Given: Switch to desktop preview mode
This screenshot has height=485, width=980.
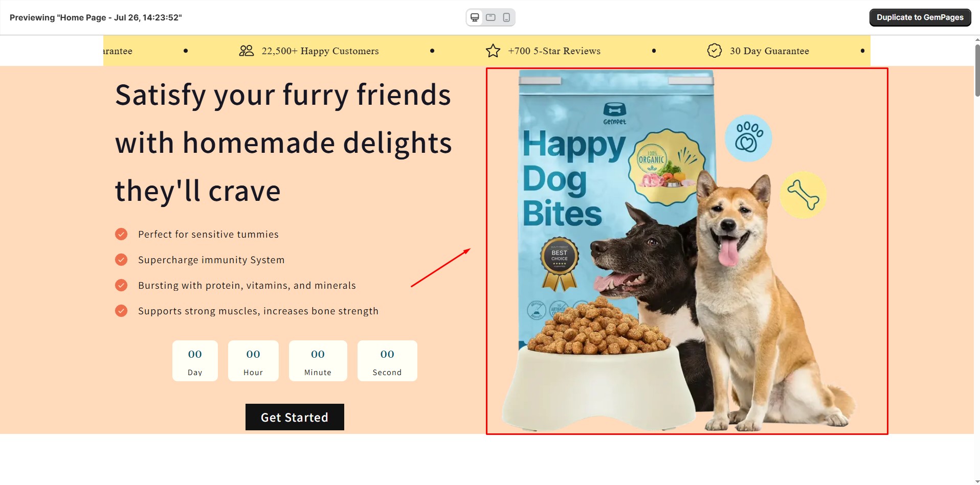Looking at the screenshot, I should coord(475,17).
